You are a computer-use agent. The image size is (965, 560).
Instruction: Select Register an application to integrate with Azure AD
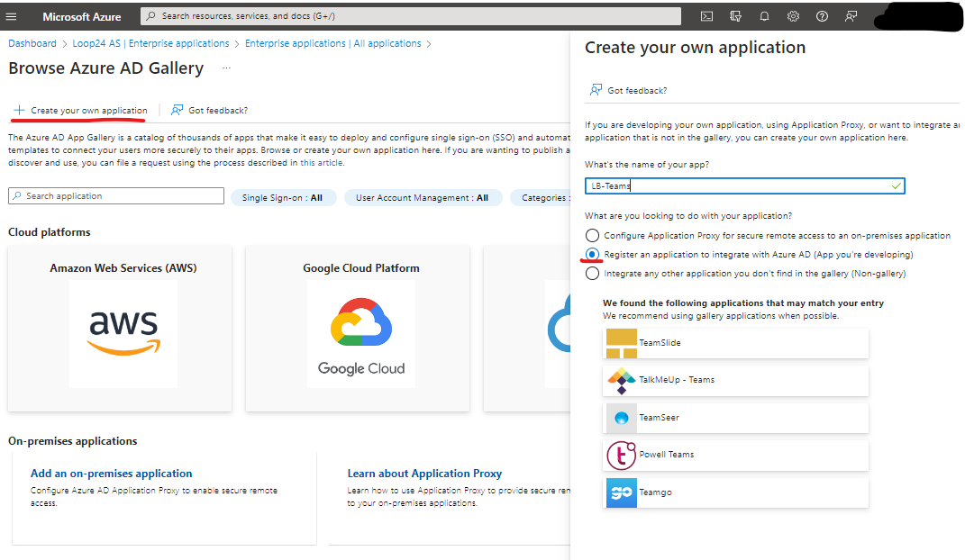tap(592, 255)
